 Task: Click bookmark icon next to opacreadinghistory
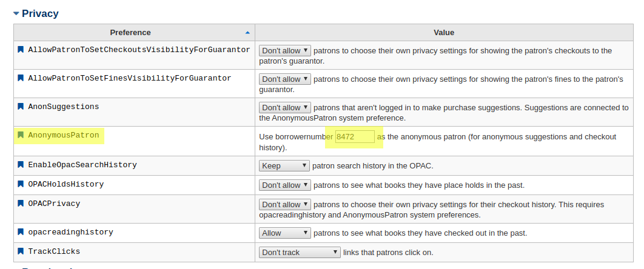[21, 232]
